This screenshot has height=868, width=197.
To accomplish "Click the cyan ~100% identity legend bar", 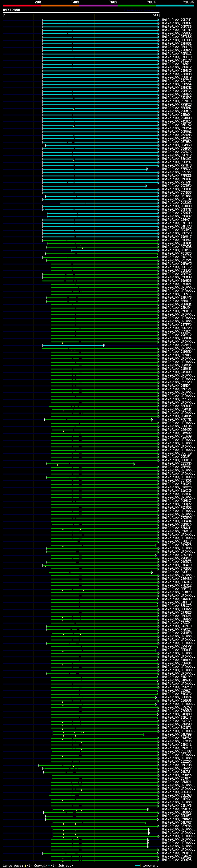I will coord(175,6).
